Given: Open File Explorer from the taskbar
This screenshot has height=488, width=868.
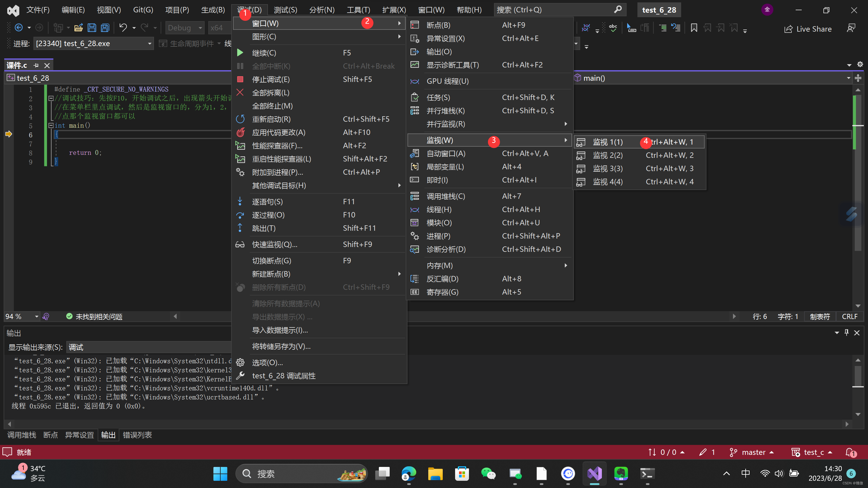Looking at the screenshot, I should (435, 474).
